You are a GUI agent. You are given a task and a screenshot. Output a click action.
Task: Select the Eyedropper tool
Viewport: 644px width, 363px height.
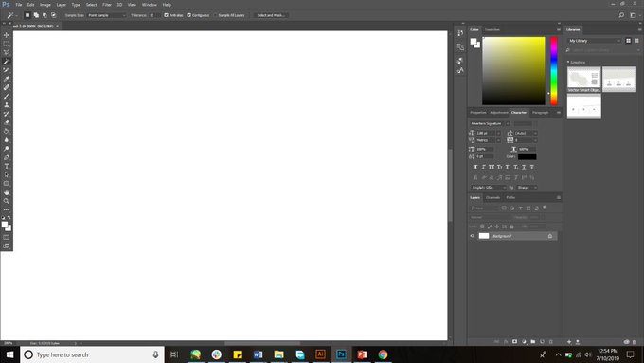click(x=7, y=79)
